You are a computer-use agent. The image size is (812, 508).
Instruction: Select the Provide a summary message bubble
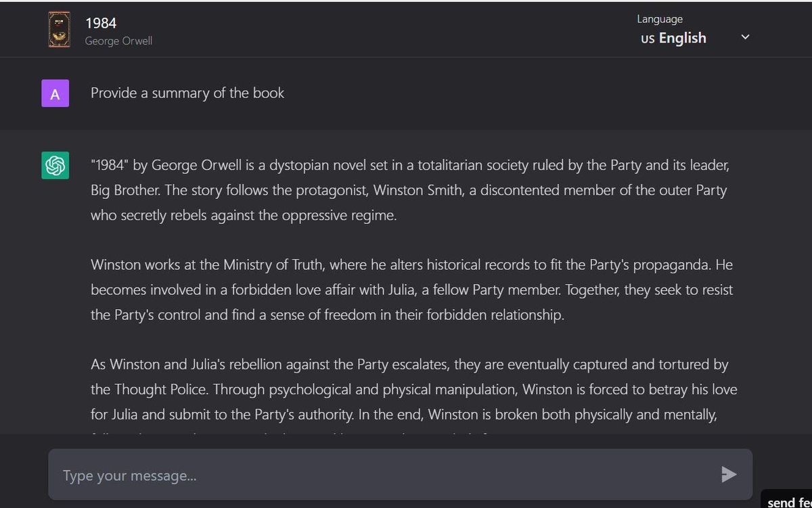(x=187, y=93)
